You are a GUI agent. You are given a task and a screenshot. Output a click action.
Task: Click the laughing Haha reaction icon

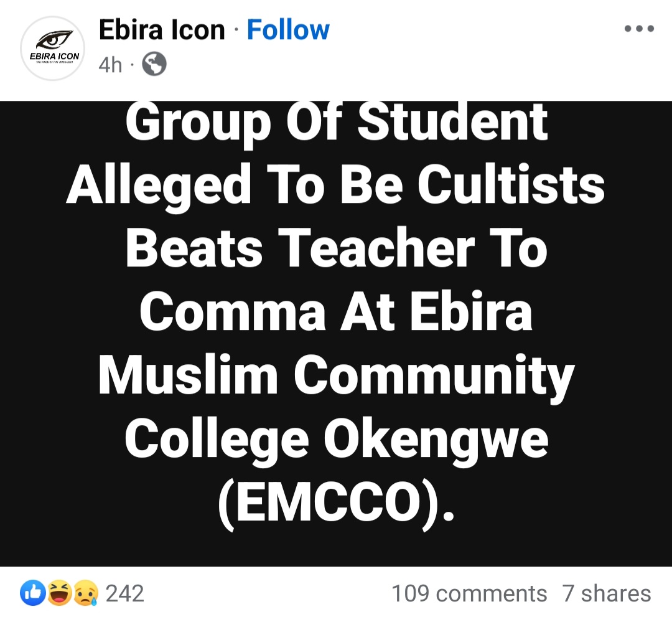[59, 593]
